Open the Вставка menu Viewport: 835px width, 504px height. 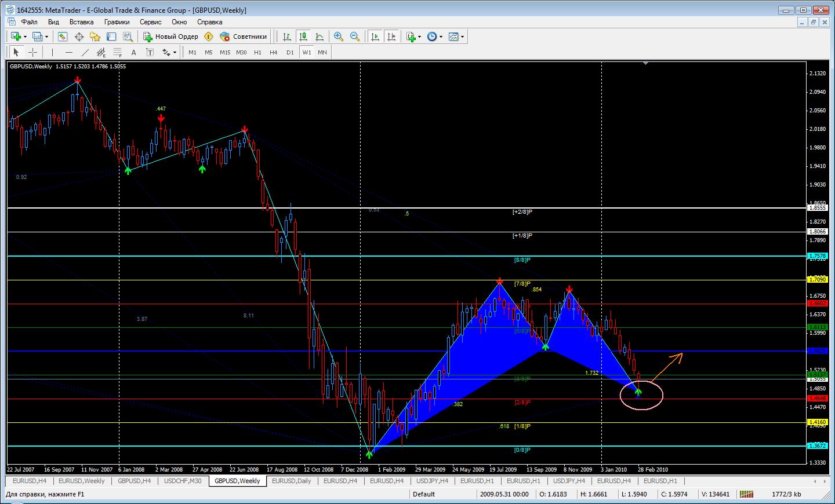(82, 22)
